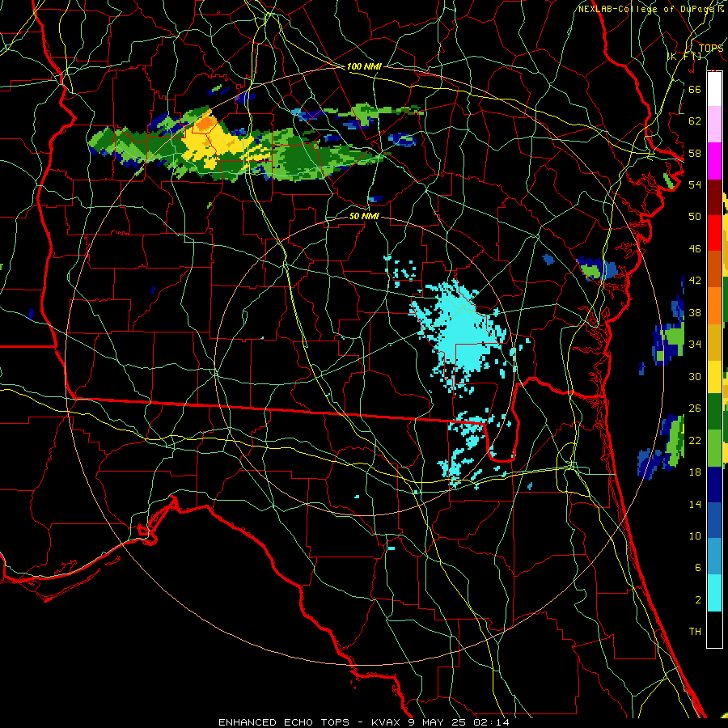Select the dark green legend swatch

pos(714,412)
